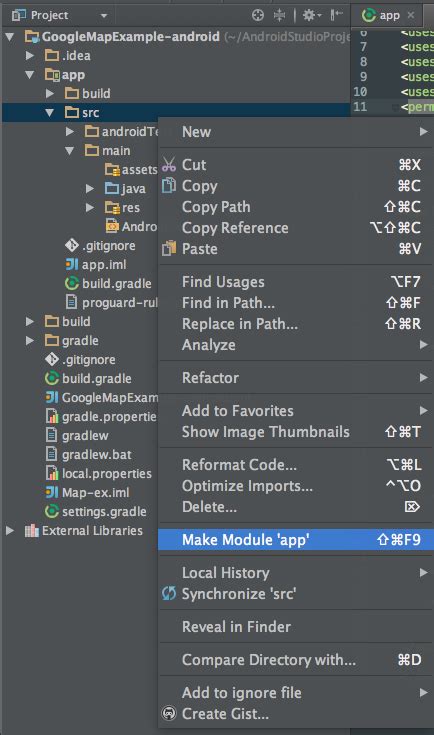The height and width of the screenshot is (735, 434).
Task: Click Replace in Path... menu item
Action: pos(294,324)
